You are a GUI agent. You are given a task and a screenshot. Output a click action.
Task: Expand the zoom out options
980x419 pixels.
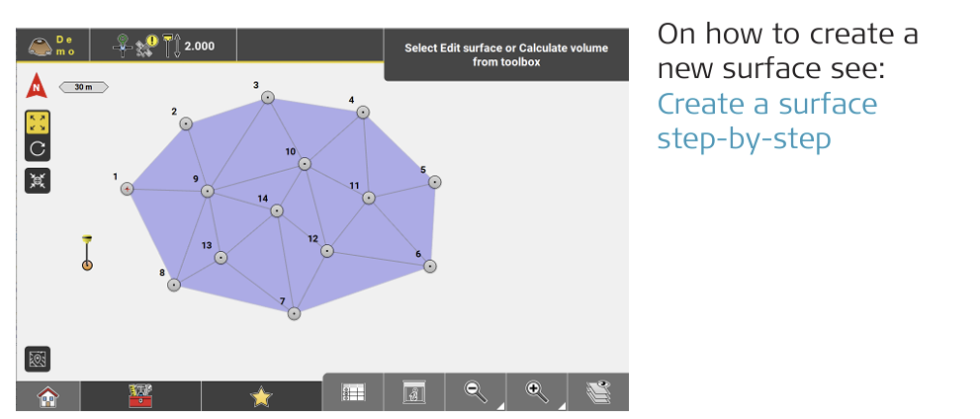(x=476, y=392)
